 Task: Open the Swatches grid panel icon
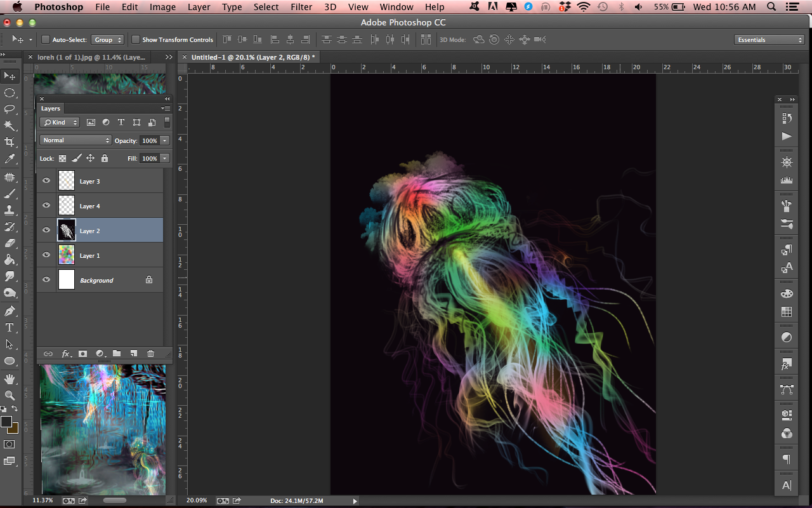click(x=787, y=312)
